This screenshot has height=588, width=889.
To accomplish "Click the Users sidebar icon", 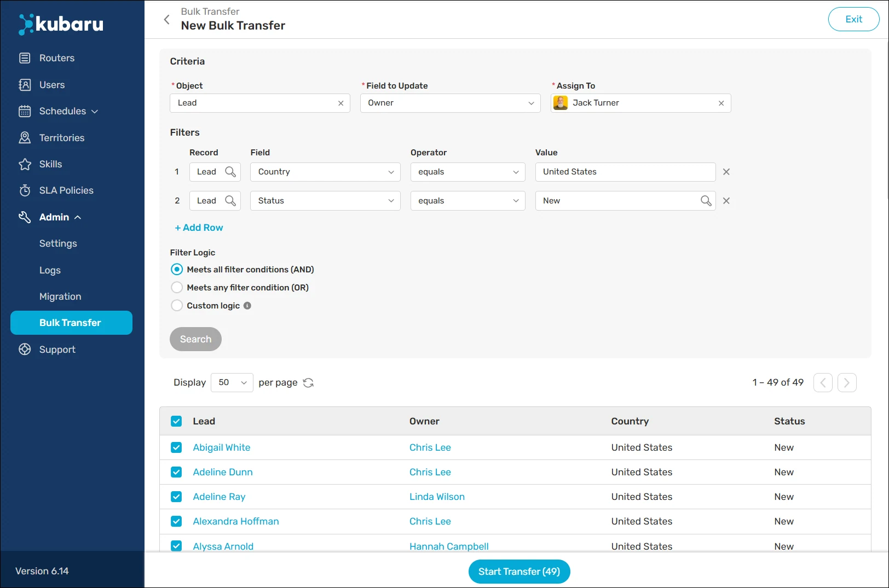I will point(25,85).
